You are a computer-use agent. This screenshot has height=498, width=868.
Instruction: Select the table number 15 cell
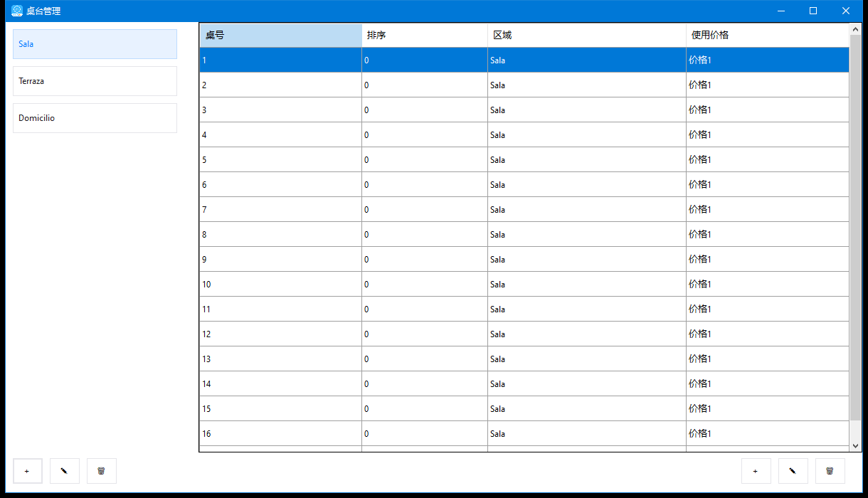[280, 409]
